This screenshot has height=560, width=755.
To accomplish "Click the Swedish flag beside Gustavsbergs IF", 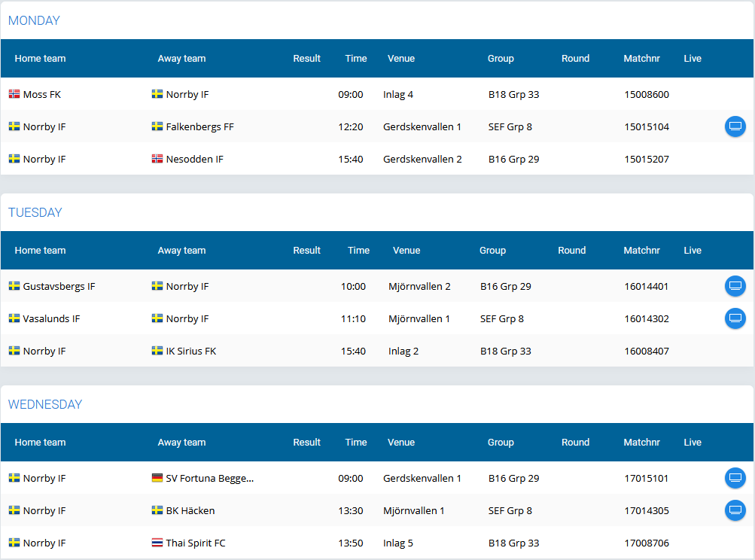I will point(14,285).
